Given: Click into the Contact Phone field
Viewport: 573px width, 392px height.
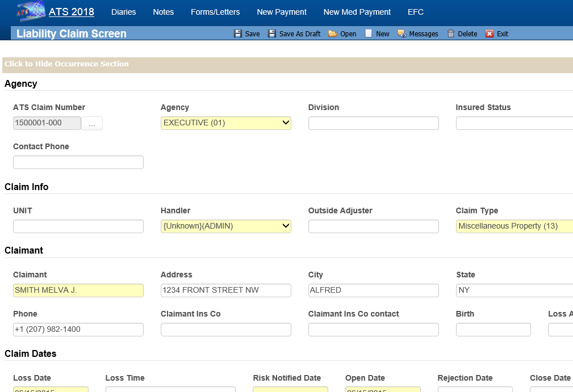Looking at the screenshot, I should pyautogui.click(x=78, y=162).
